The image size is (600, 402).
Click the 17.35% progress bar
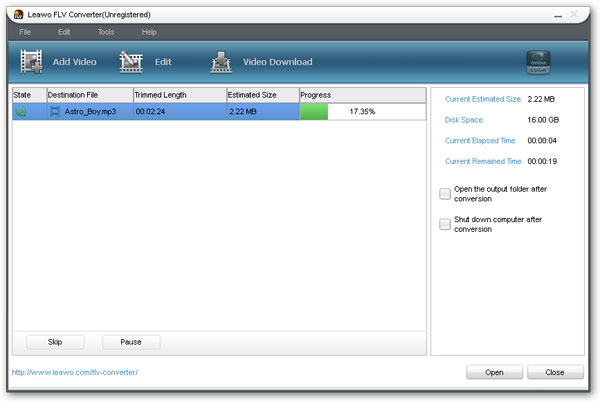362,112
